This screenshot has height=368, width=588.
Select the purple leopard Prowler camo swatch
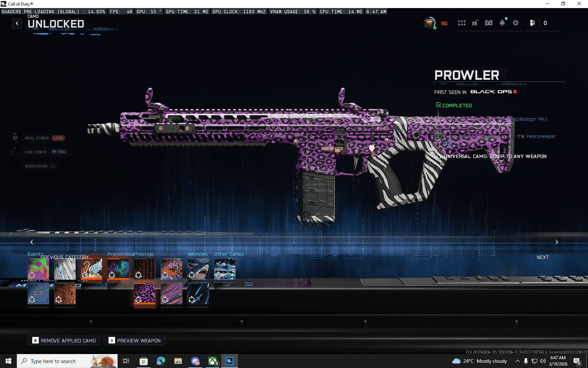[x=145, y=293]
